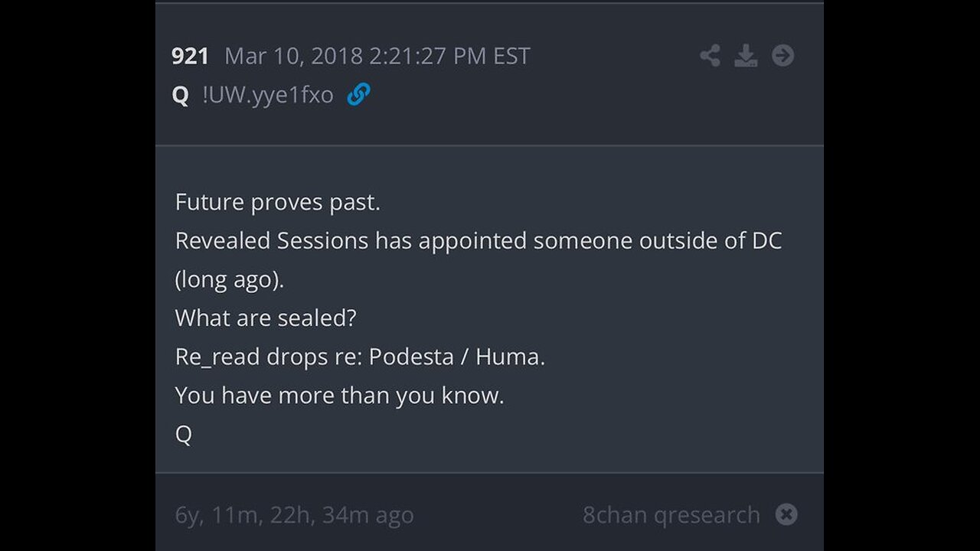Click the circled X beside 8chan qresearch
Screen dimensions: 980x551
[786, 515]
